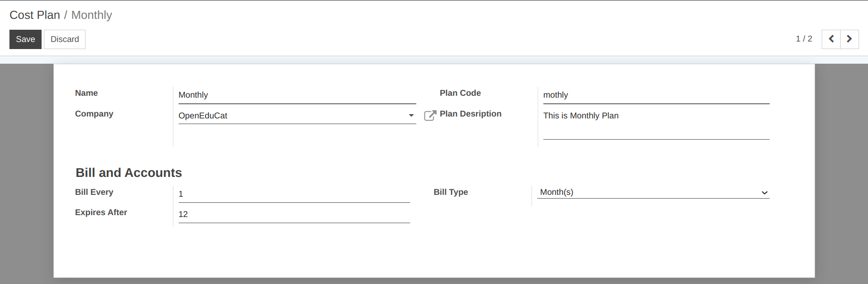Screen dimensions: 868x284
Task: Go to previous record arrow
Action: (831, 39)
